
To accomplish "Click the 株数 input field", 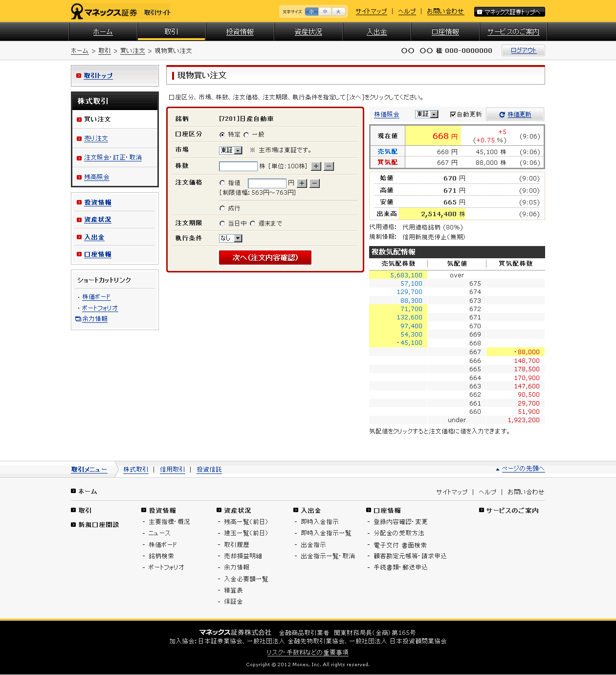I will click(x=238, y=166).
